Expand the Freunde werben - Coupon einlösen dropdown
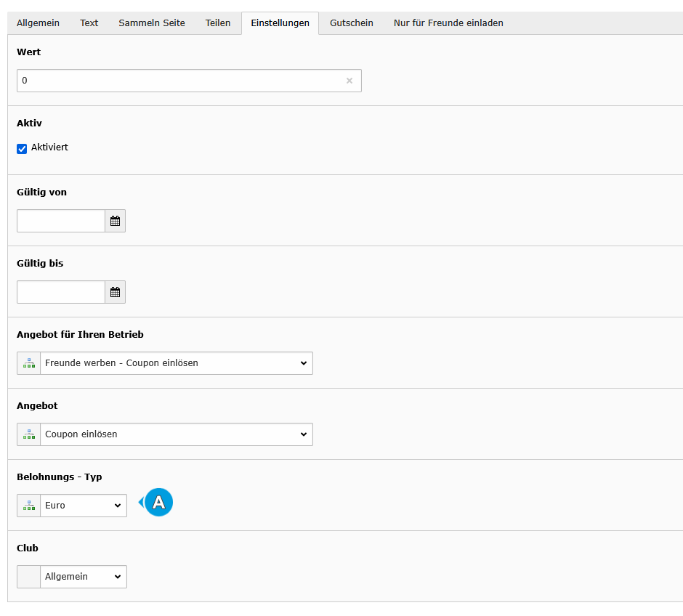683x616 pixels. [177, 363]
